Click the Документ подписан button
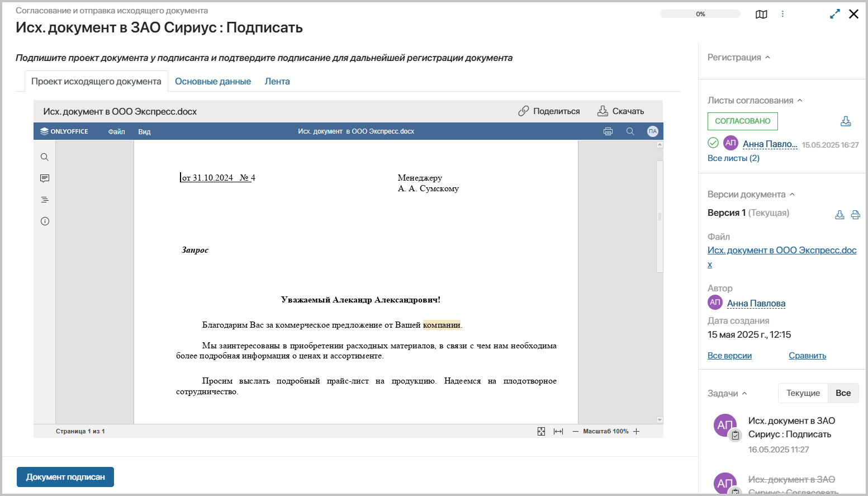The width and height of the screenshot is (868, 496). [65, 477]
